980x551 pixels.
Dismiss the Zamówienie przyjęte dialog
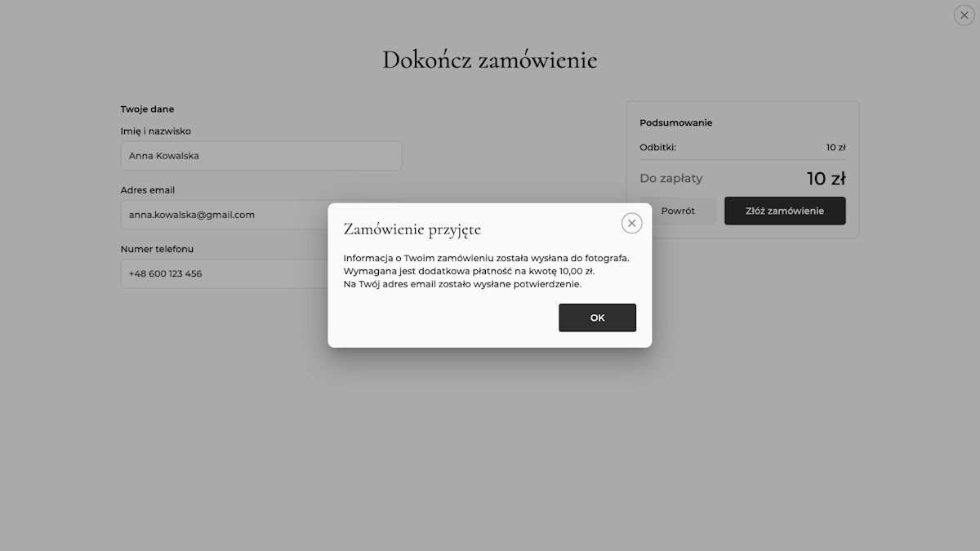tap(631, 222)
